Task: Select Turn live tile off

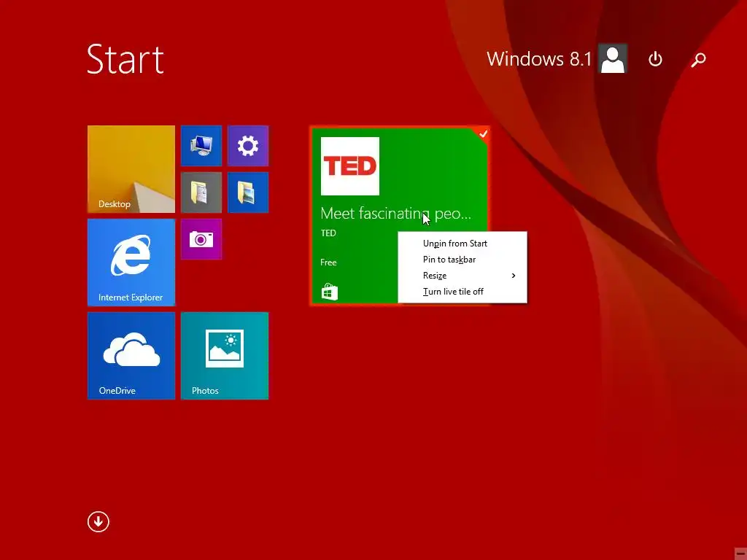Action: 462,292
